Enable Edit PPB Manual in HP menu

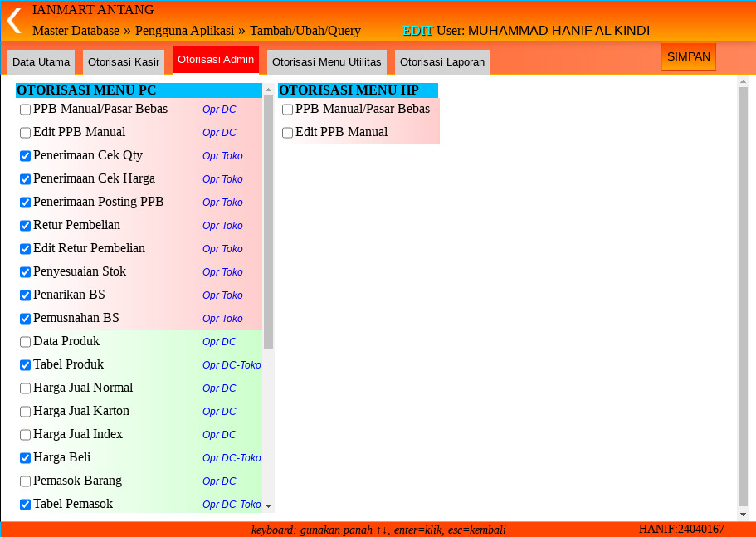(x=288, y=133)
